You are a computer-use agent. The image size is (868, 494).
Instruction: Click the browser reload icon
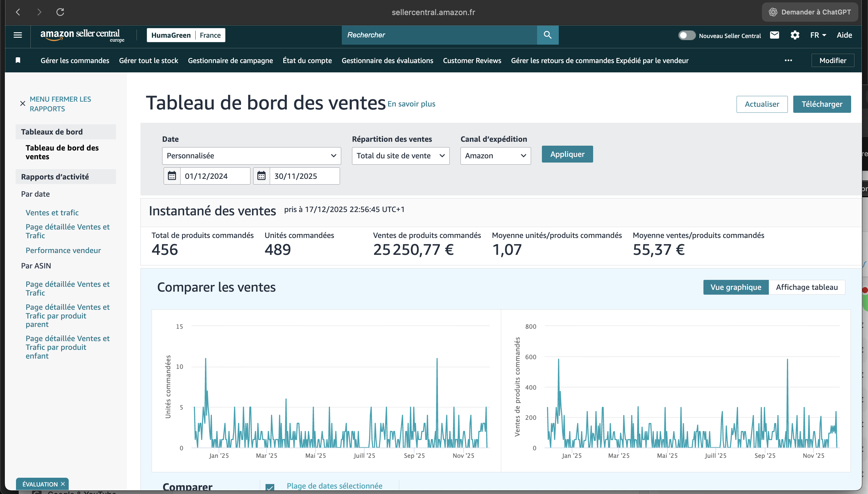point(60,12)
